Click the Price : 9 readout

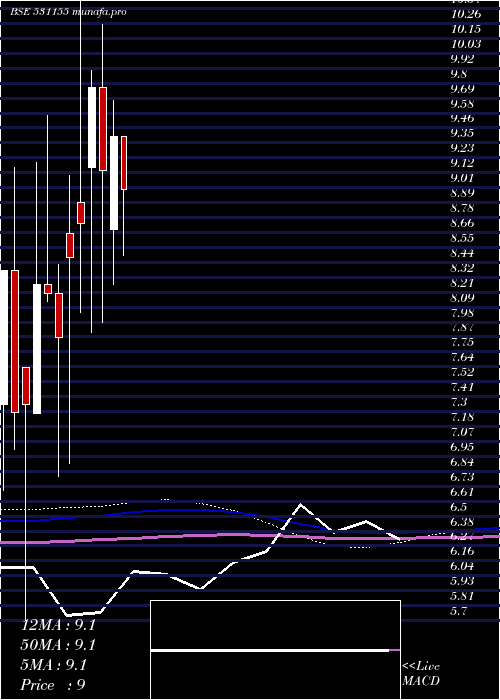point(53,684)
